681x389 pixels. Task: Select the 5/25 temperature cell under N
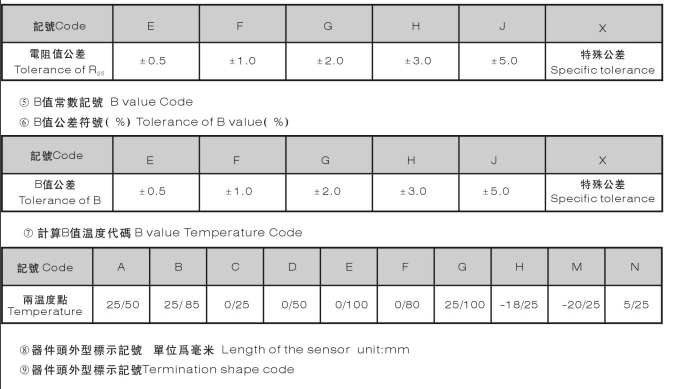pos(634,304)
